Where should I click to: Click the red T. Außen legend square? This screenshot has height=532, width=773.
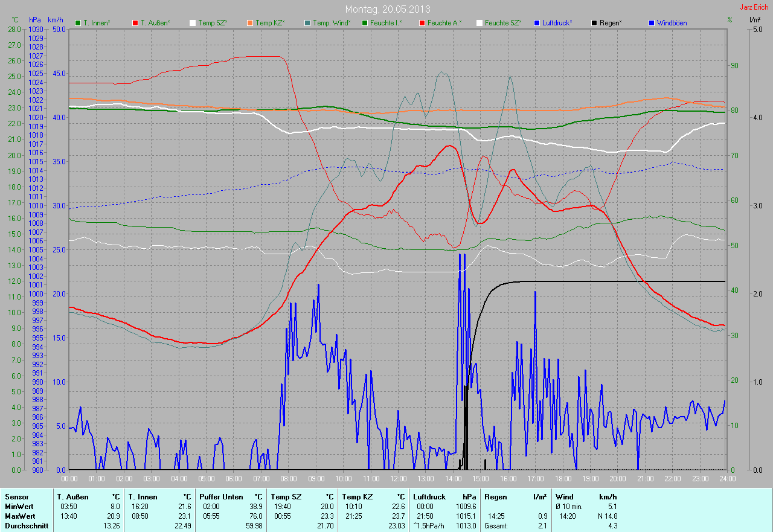click(x=135, y=23)
